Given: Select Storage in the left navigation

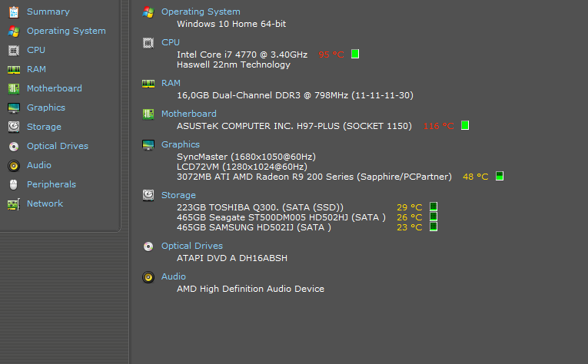Looking at the screenshot, I should 45,127.
